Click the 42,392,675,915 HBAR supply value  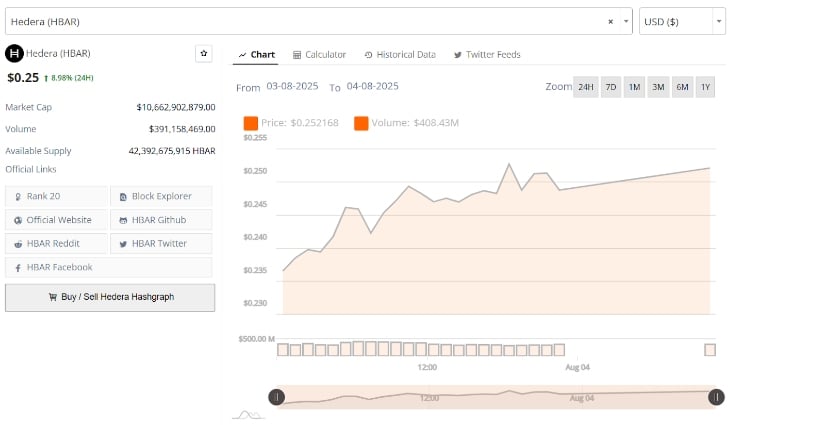click(172, 151)
